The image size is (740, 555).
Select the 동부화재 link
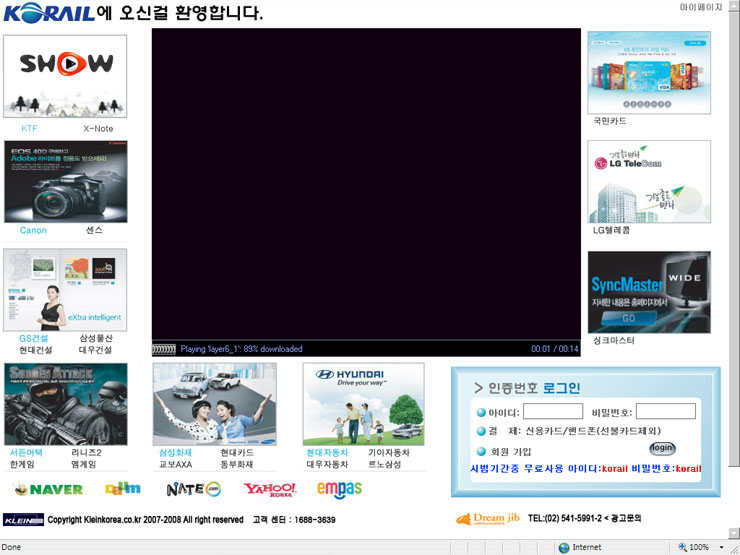click(x=237, y=464)
